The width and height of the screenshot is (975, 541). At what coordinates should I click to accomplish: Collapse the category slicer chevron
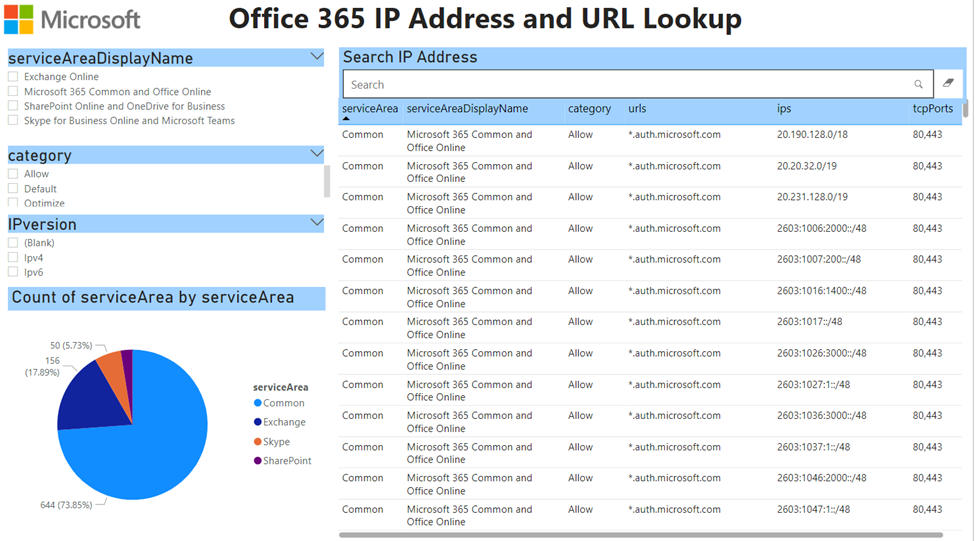pos(317,153)
